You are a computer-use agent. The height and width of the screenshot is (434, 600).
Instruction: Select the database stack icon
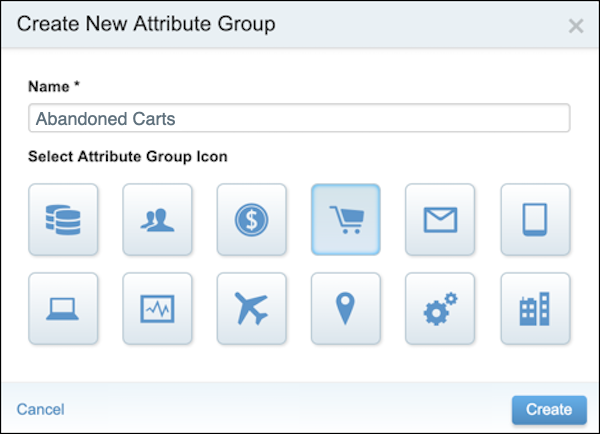[64, 219]
